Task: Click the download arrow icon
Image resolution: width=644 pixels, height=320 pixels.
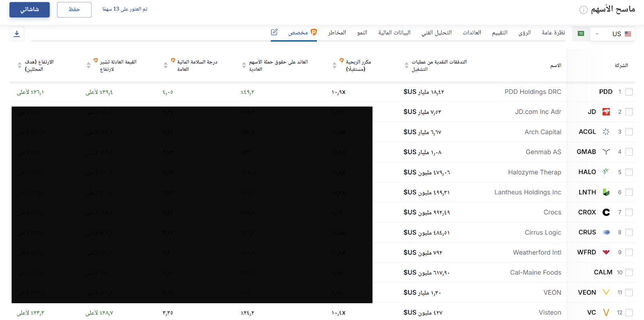Action: click(17, 33)
